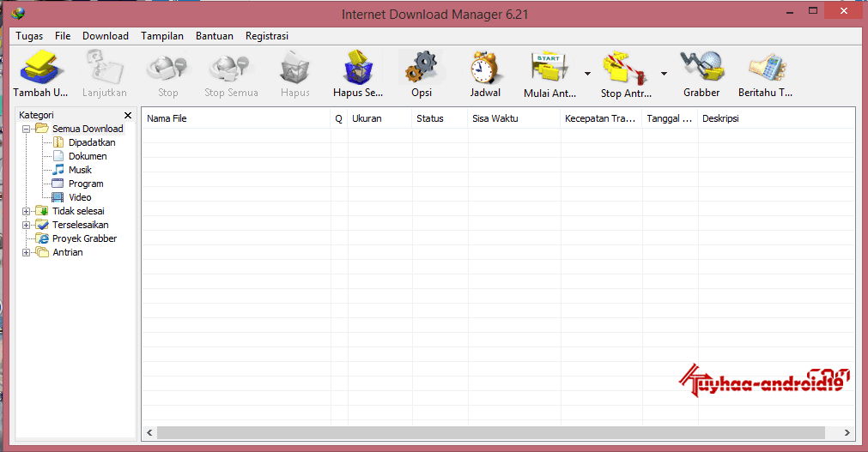Expand the Antrian tree node
Screen dimensions: 868x452
(x=26, y=252)
